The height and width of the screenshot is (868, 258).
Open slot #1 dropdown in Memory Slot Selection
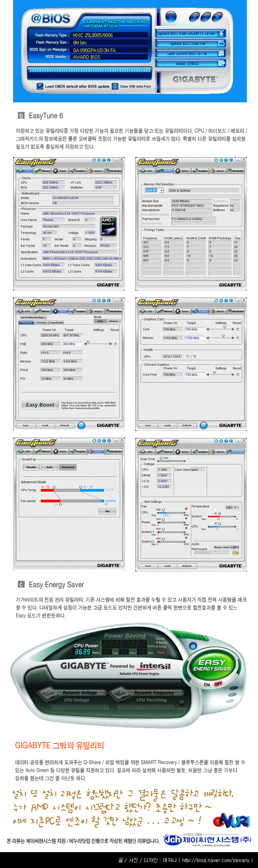click(x=154, y=190)
